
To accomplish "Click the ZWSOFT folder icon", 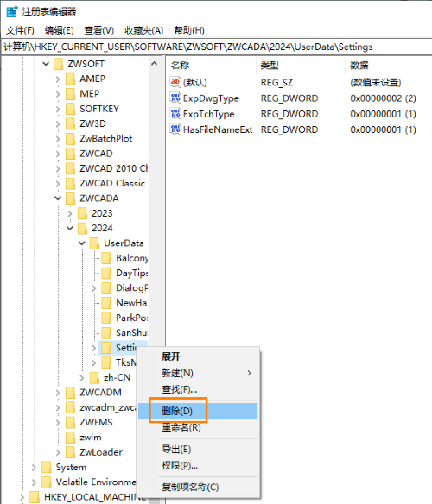I will point(58,64).
